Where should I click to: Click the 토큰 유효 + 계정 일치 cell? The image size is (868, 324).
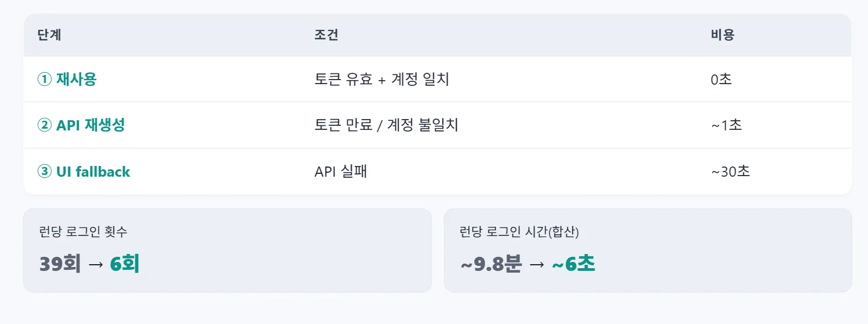click(x=382, y=79)
